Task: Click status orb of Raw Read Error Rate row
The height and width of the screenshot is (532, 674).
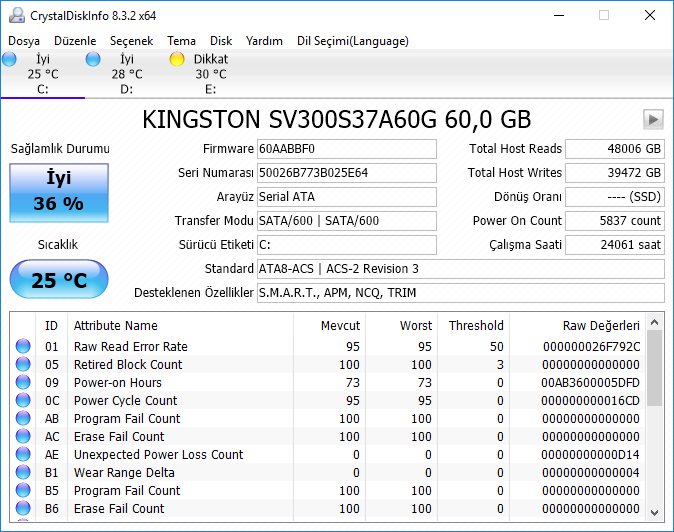Action: [23, 346]
